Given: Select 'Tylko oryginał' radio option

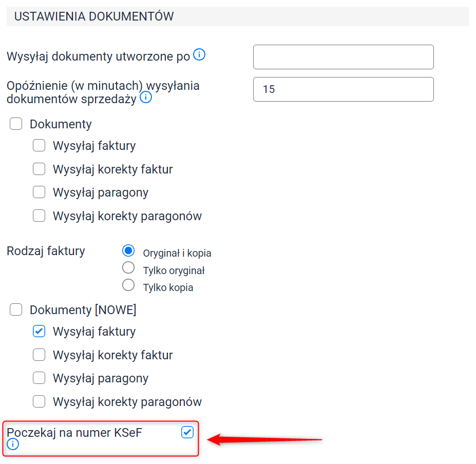Looking at the screenshot, I should coord(128,267).
